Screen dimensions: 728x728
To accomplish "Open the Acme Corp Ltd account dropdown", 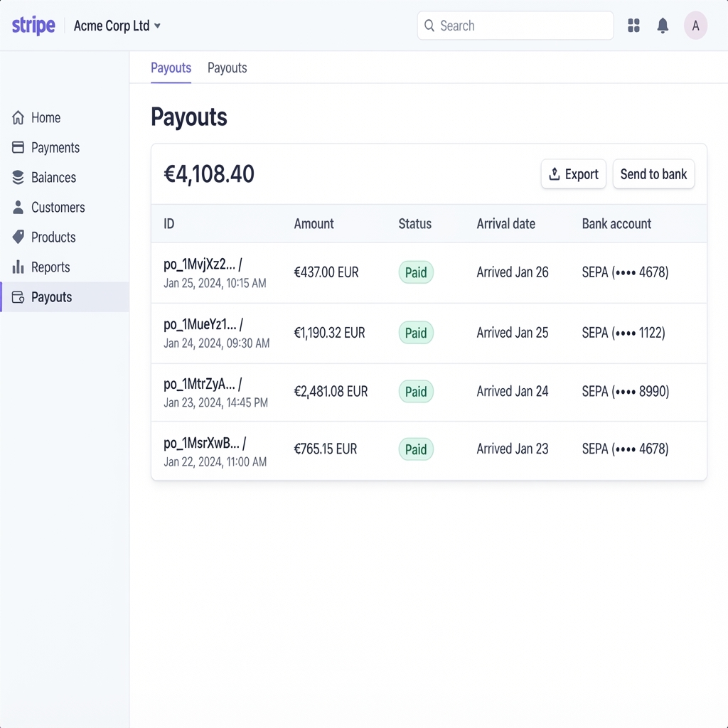I will click(x=117, y=26).
